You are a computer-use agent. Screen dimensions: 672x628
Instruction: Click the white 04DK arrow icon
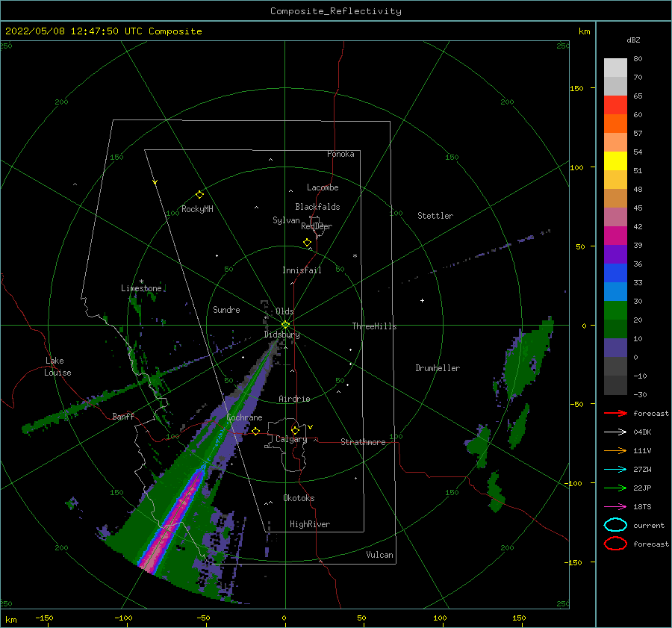tap(615, 432)
